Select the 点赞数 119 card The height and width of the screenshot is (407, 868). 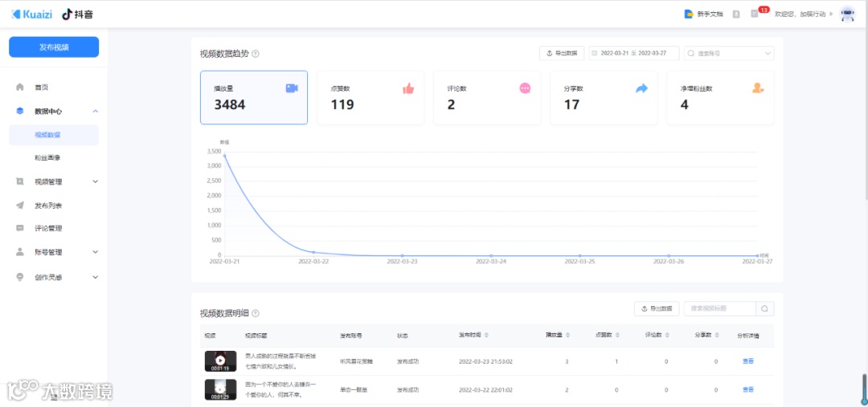tap(371, 97)
